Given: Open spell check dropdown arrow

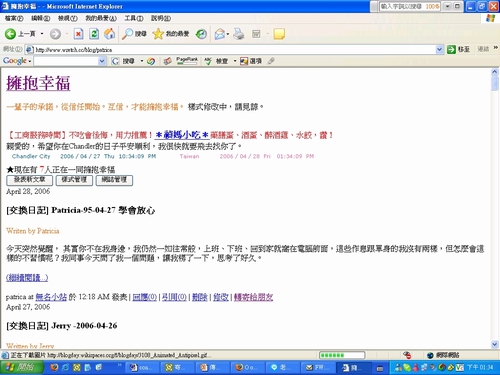Looking at the screenshot, I should pos(235,61).
